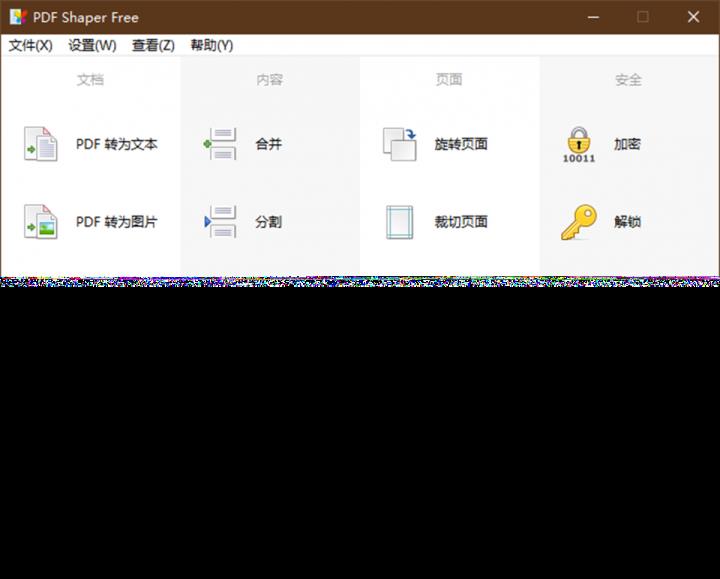Select the 文档 category header
Viewport: 720px width, 579px height.
pyautogui.click(x=90, y=80)
